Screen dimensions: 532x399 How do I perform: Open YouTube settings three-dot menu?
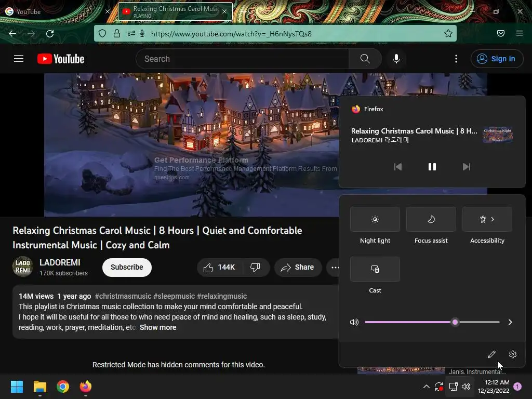pyautogui.click(x=456, y=59)
